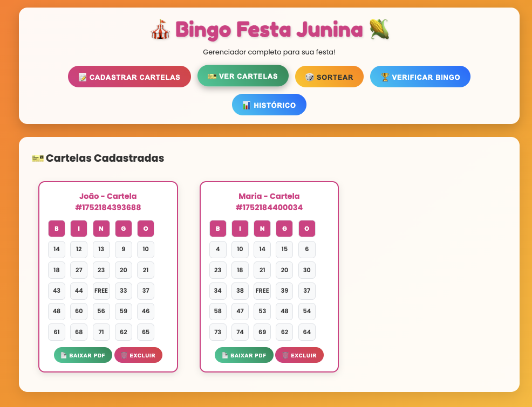Screen dimensions: 532x407
Task: Select the FREE cell on Maria's card
Action: coord(262,291)
